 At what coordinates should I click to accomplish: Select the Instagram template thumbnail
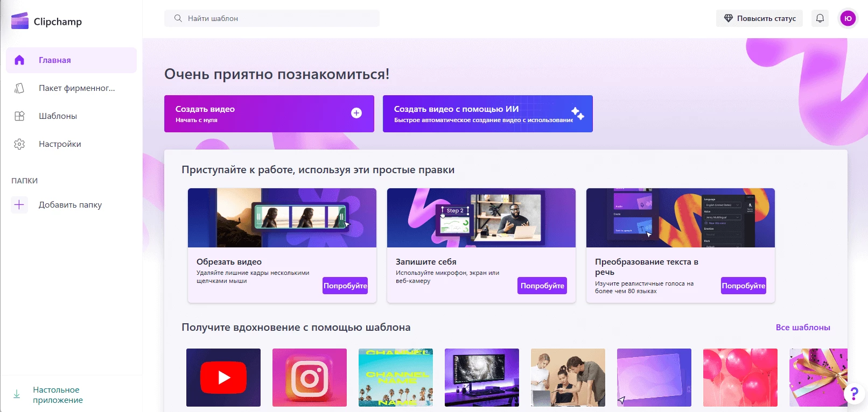310,378
